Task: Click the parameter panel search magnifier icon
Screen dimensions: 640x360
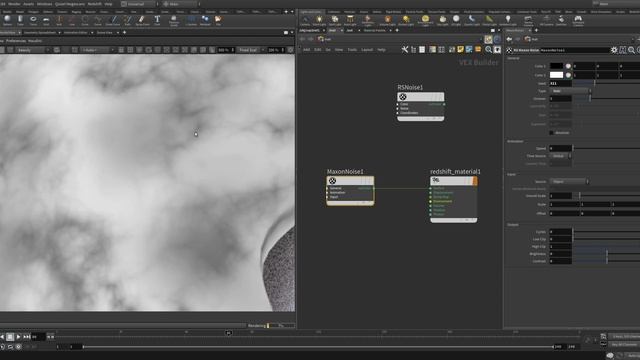Action: click(631, 50)
